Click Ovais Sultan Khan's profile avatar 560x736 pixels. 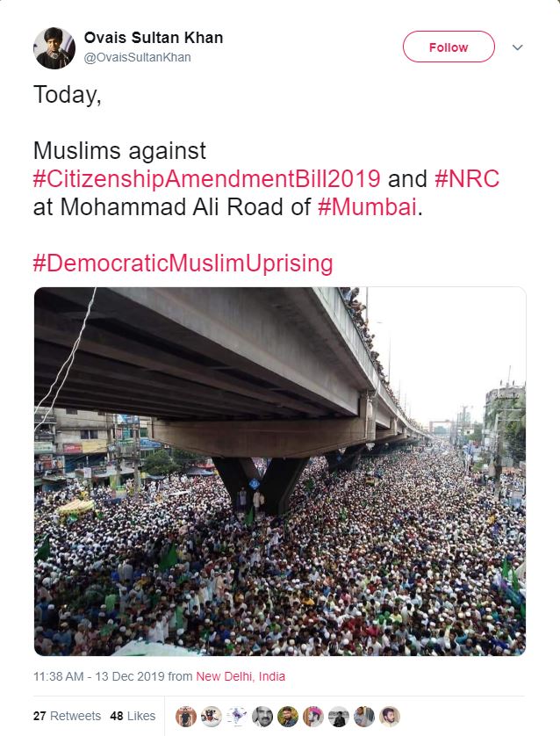click(54, 47)
